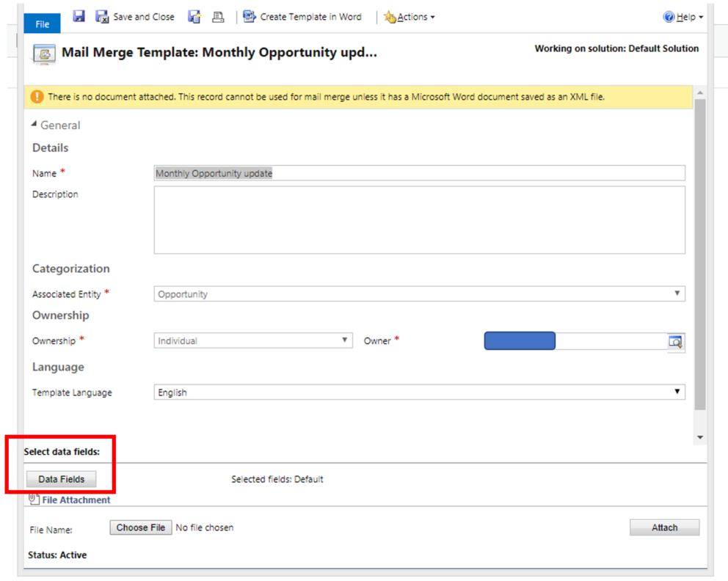The width and height of the screenshot is (728, 581).
Task: Click the Mail Merge Template header icon
Action: point(45,54)
